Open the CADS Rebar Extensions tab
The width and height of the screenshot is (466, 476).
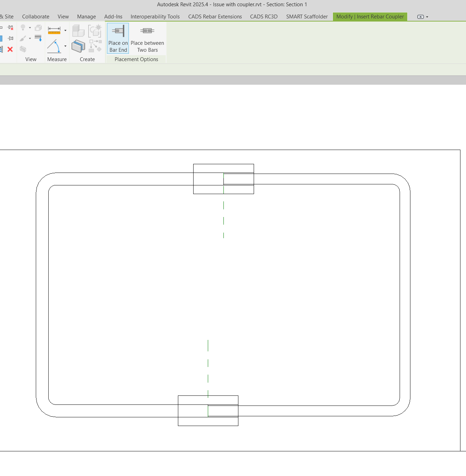214,16
